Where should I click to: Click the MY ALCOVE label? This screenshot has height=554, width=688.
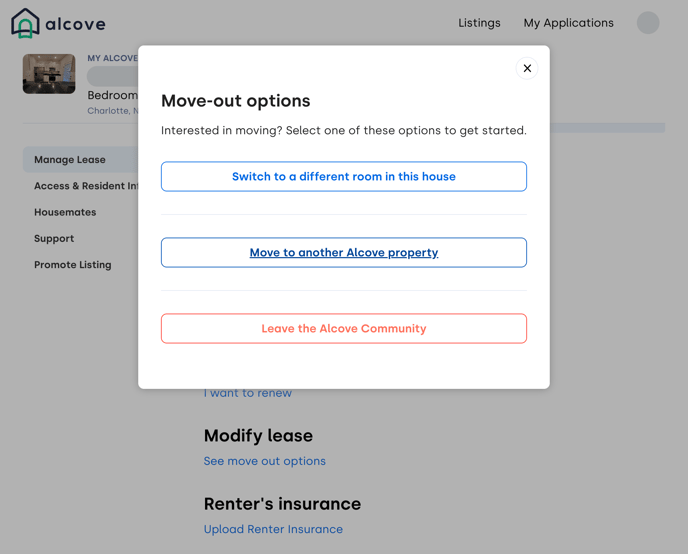[x=112, y=58]
